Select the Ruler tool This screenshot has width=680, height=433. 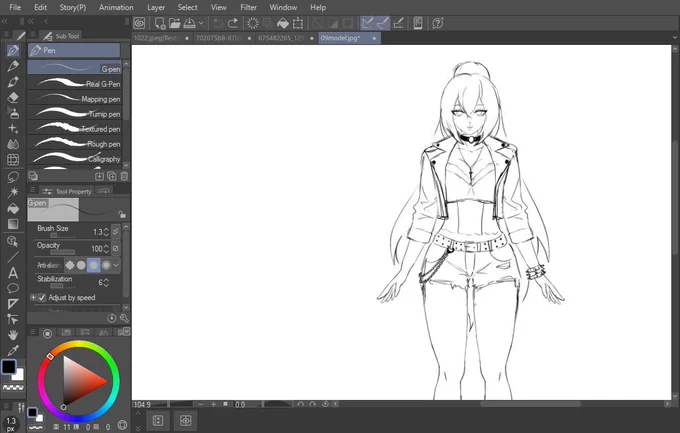[x=13, y=304]
